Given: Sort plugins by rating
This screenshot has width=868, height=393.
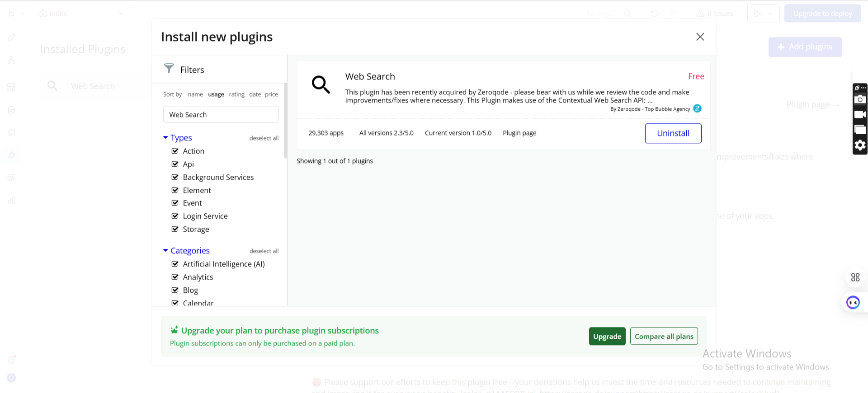Looking at the screenshot, I should pyautogui.click(x=236, y=94).
